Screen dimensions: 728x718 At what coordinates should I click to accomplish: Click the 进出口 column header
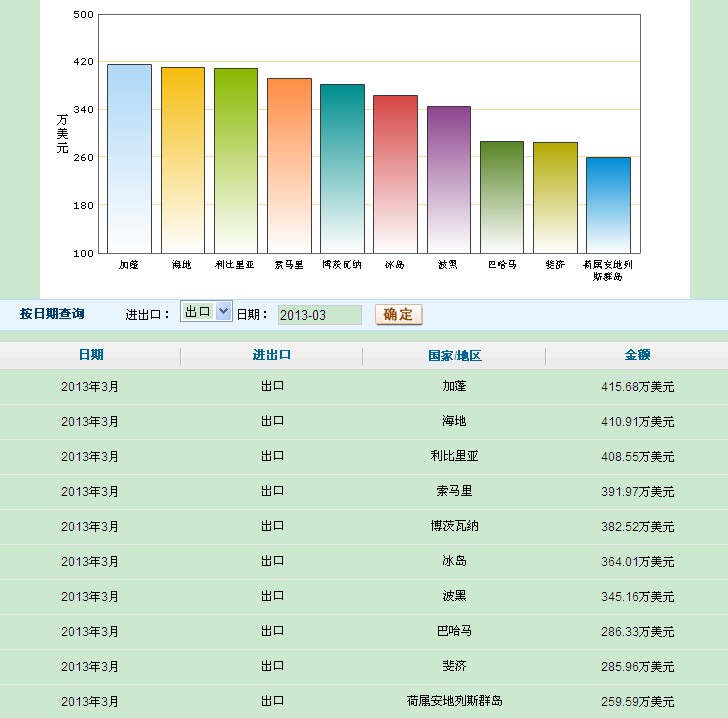coord(272,355)
